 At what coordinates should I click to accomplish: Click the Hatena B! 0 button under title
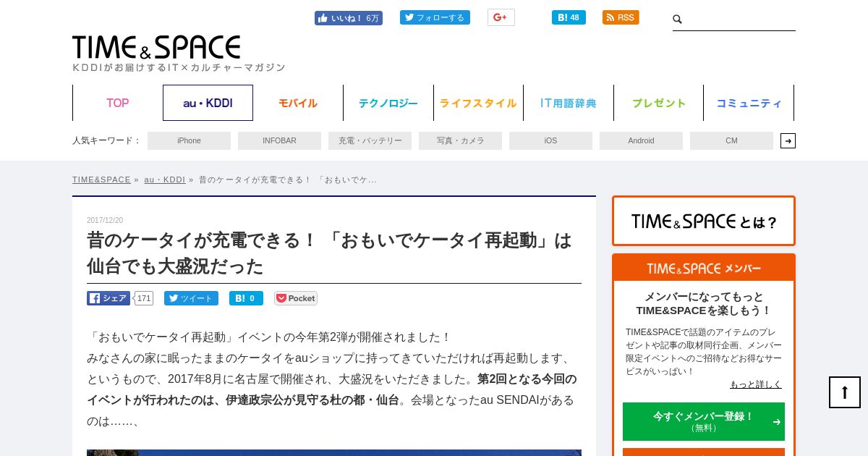(246, 298)
